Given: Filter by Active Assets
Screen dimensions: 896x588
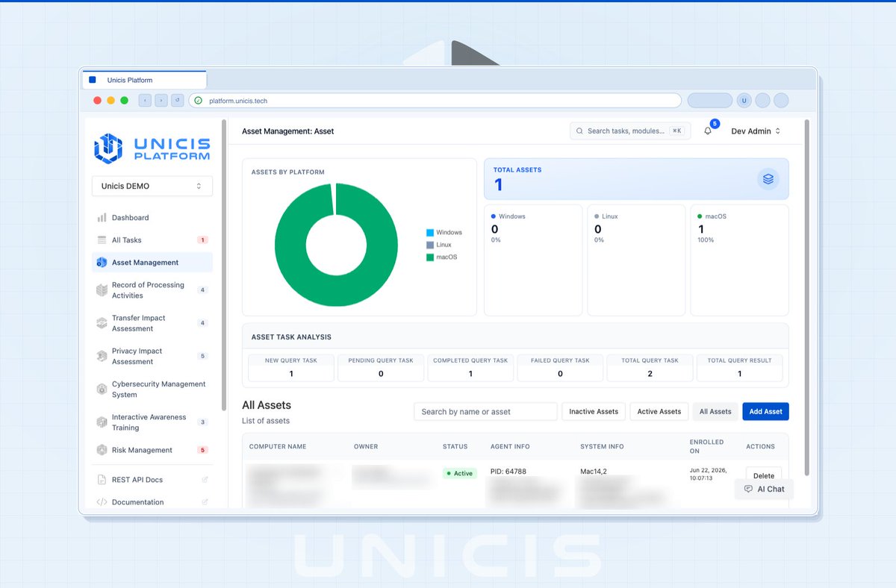Looking at the screenshot, I should [x=659, y=411].
